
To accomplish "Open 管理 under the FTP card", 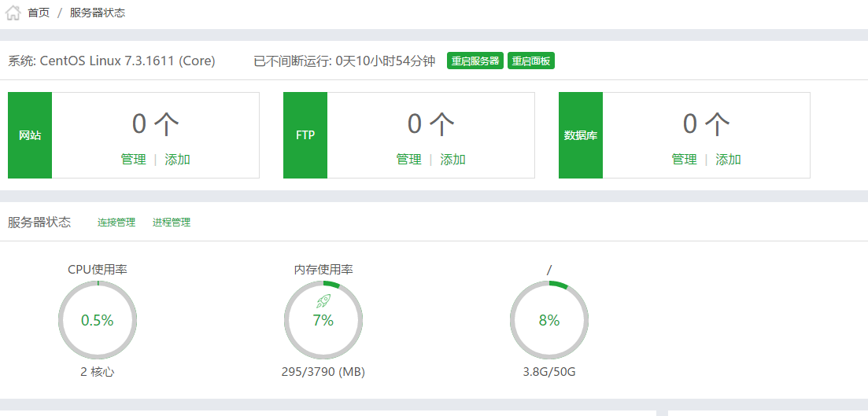I will (x=409, y=160).
